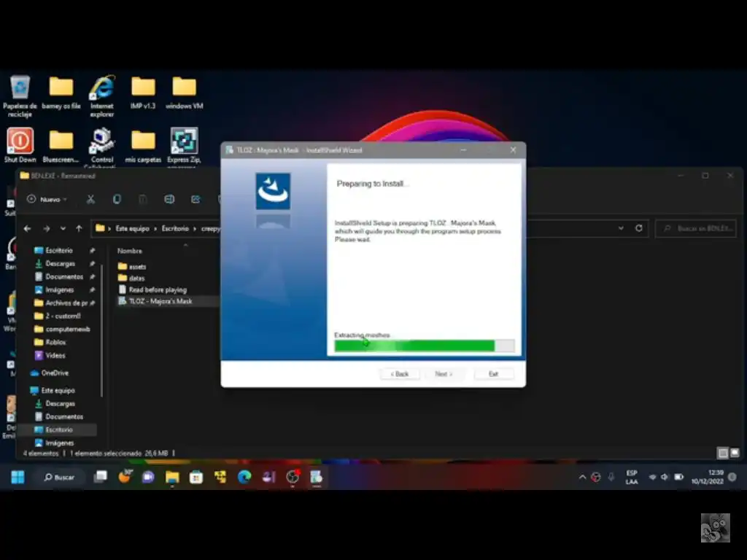The height and width of the screenshot is (560, 747).
Task: Open the mis carpetas desktop folder
Action: pos(144,146)
